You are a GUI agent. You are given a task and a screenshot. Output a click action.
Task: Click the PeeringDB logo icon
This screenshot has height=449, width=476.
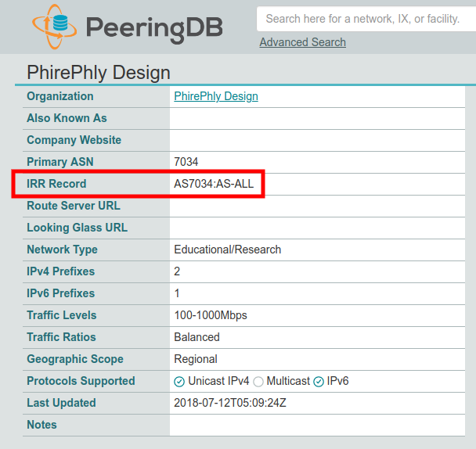tap(54, 27)
